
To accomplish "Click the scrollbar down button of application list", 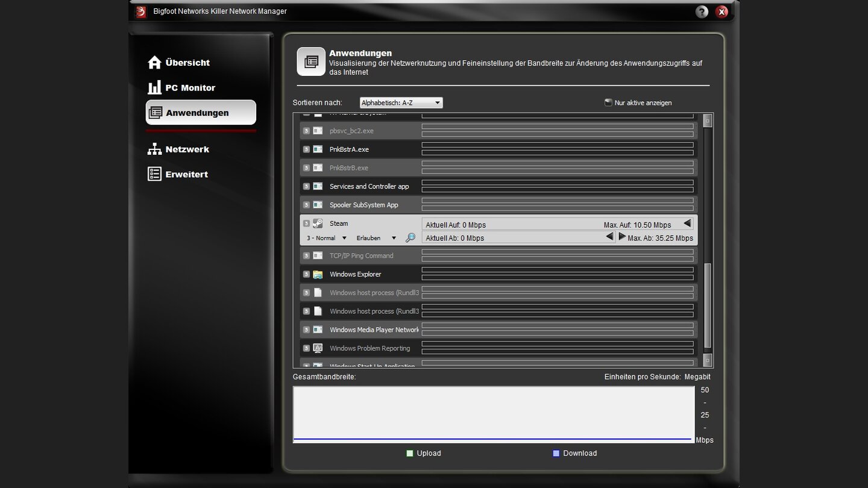I will coord(708,360).
